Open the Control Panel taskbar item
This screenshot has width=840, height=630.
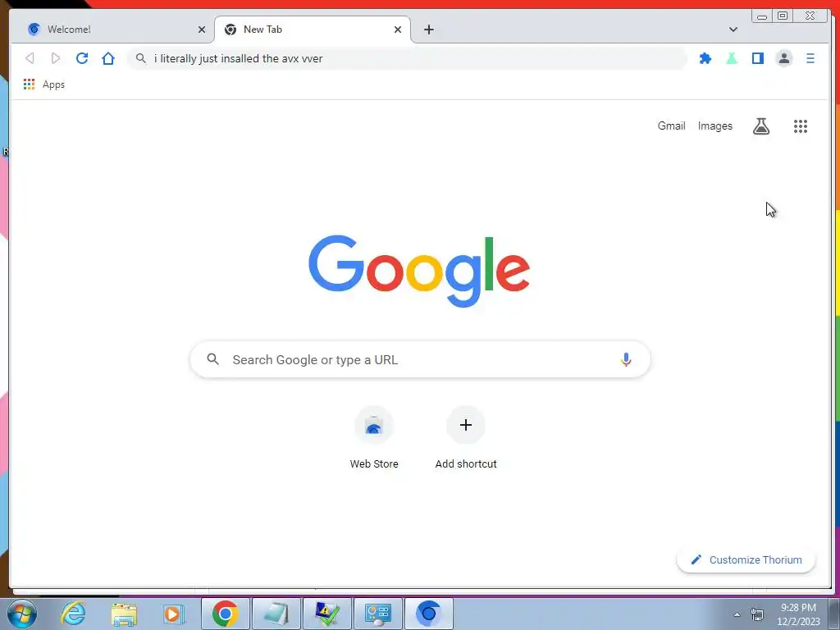(378, 614)
